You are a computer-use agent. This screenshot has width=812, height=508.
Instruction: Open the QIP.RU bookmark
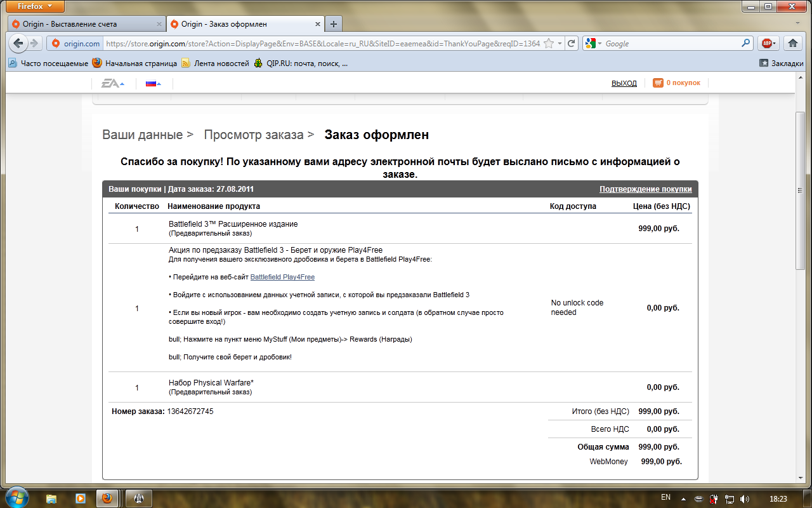[301, 63]
